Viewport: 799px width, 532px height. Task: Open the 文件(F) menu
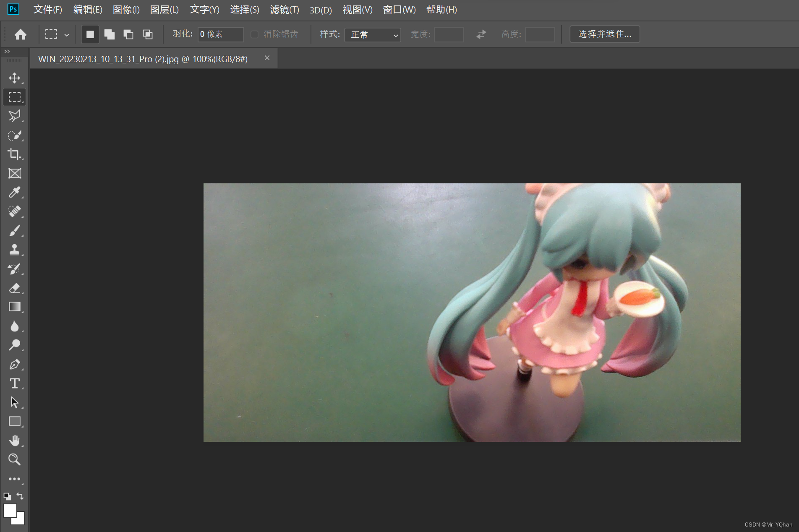(x=48, y=10)
